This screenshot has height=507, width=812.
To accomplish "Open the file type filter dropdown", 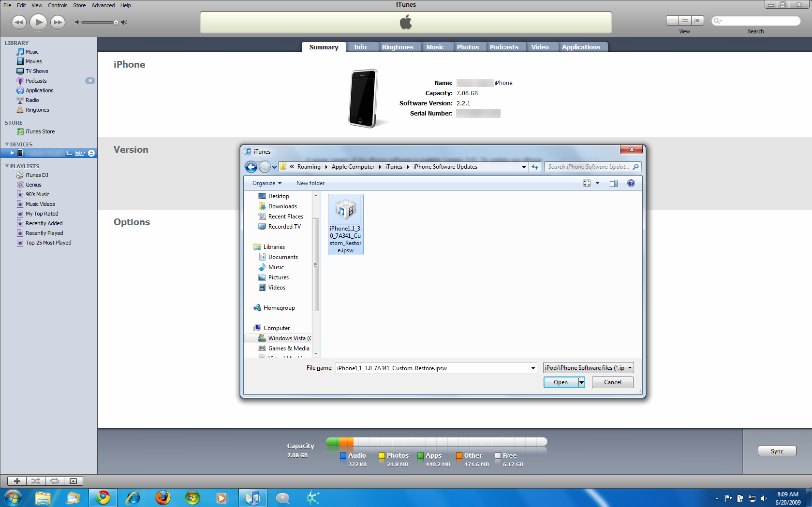I will pos(588,368).
